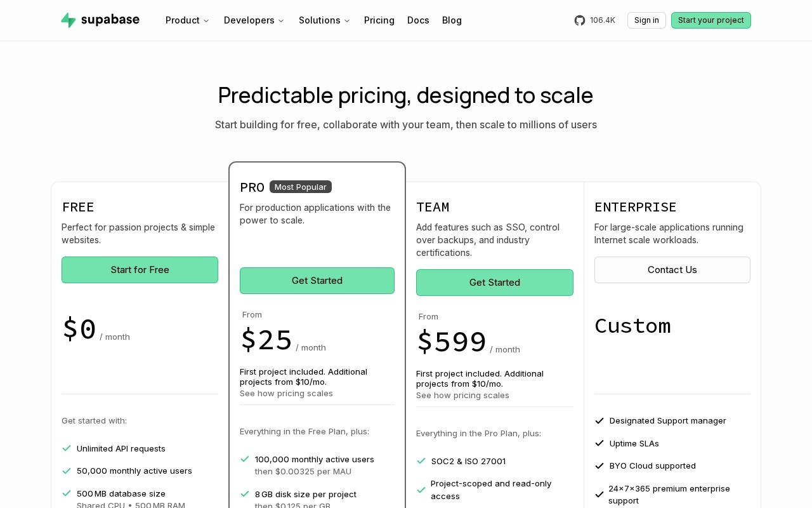Viewport: 812px width, 508px height.
Task: Click Start for Free button
Action: [140, 270]
